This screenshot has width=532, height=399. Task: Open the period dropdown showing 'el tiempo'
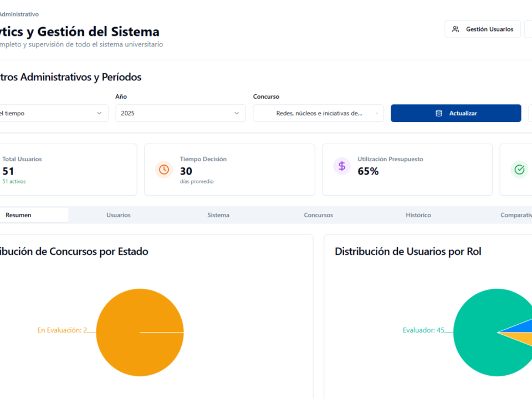[x=53, y=113]
